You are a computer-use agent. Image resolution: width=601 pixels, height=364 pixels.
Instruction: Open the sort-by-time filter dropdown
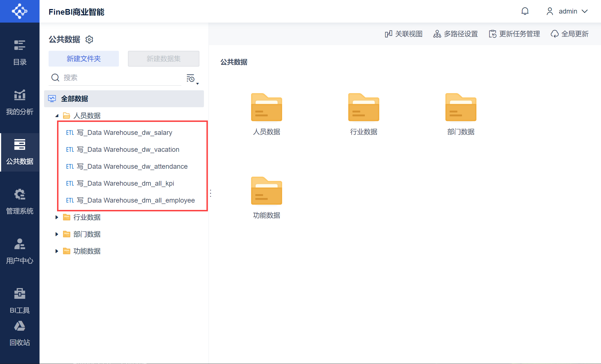click(x=193, y=79)
